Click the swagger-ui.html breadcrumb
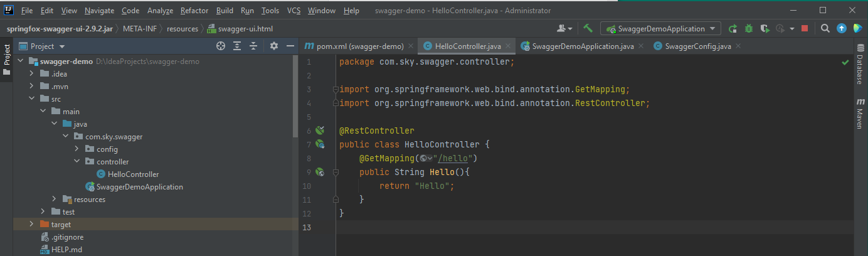The image size is (868, 256). click(236, 29)
